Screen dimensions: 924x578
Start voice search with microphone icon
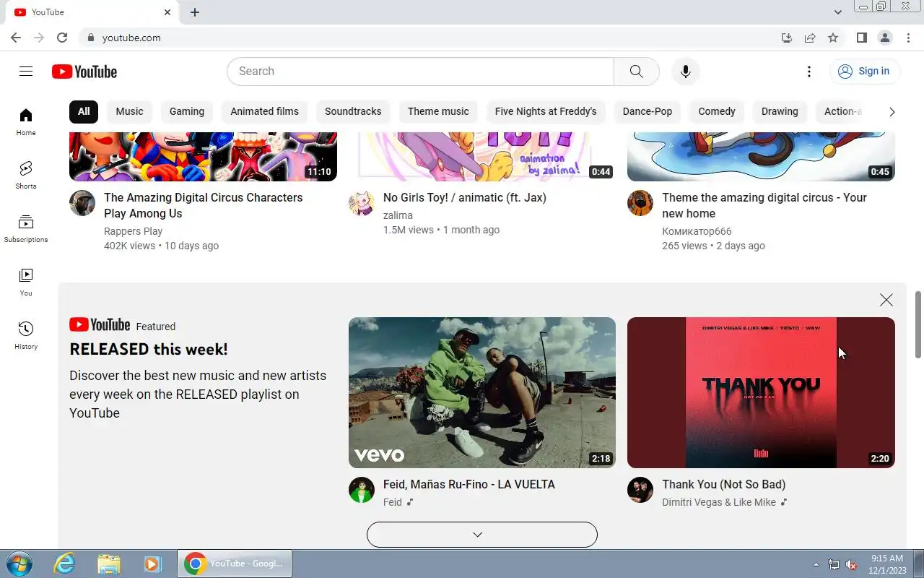(x=685, y=72)
